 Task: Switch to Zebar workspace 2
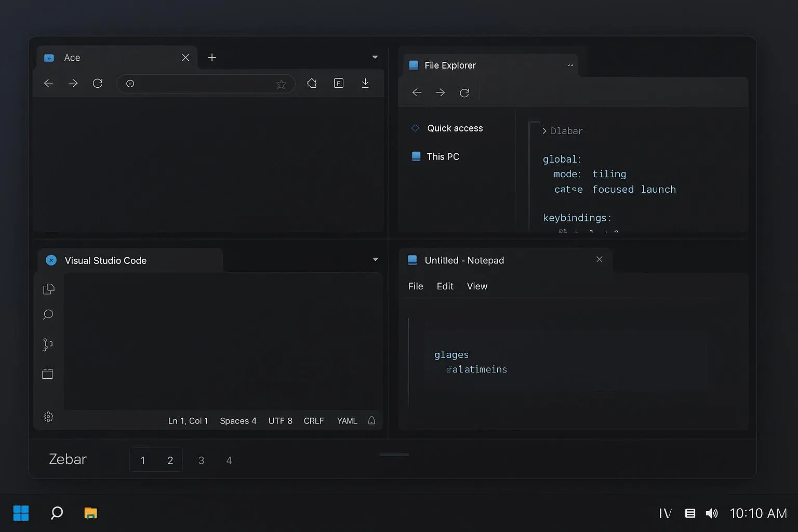pos(170,460)
